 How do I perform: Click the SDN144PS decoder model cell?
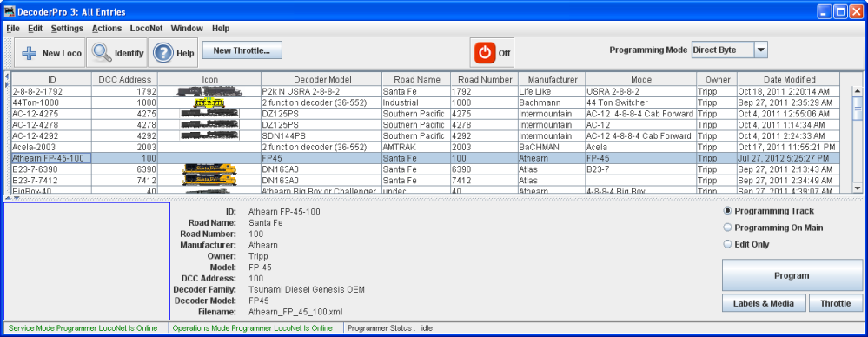(x=321, y=135)
